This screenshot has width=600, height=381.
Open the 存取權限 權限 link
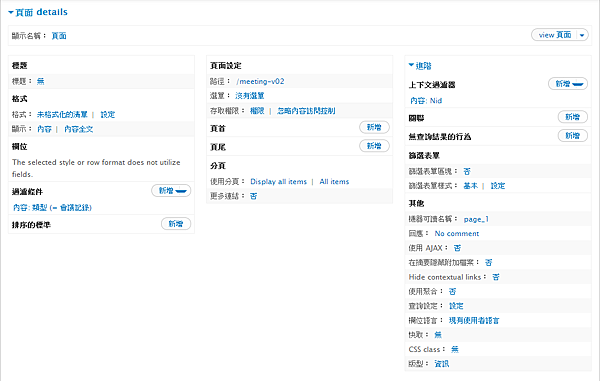click(x=257, y=111)
